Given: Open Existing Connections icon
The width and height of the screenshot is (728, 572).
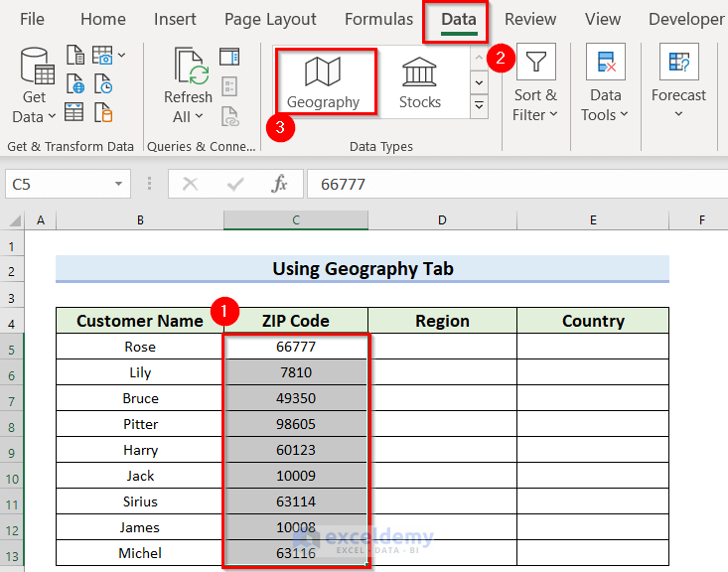Looking at the screenshot, I should tap(102, 112).
